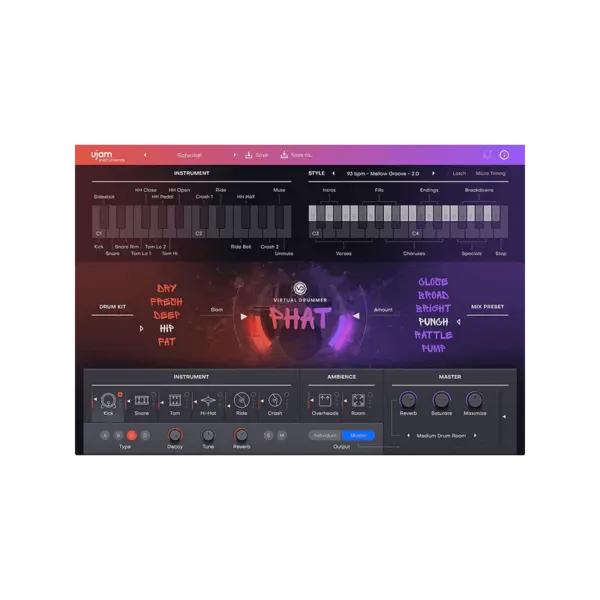The width and height of the screenshot is (600, 600).
Task: Select the BRIGHT mix preset
Action: pyautogui.click(x=433, y=308)
